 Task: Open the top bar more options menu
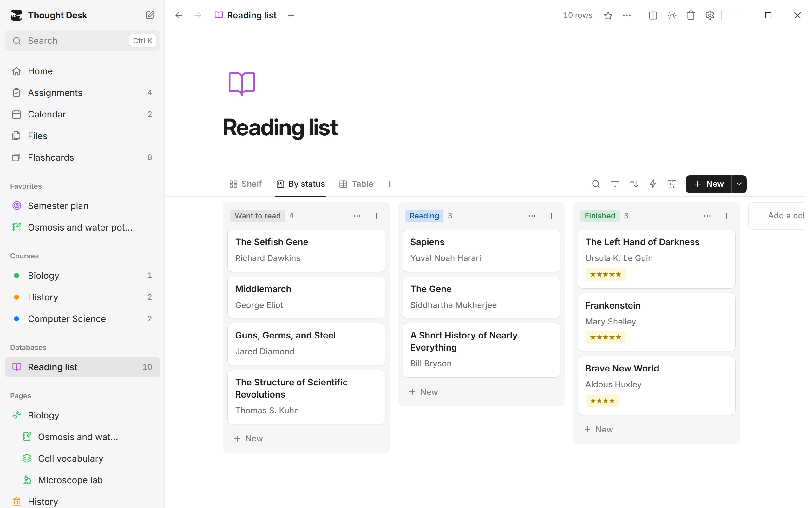(x=626, y=15)
